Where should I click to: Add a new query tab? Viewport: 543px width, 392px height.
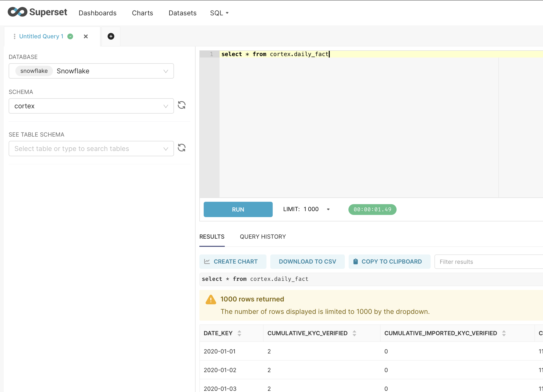111,36
